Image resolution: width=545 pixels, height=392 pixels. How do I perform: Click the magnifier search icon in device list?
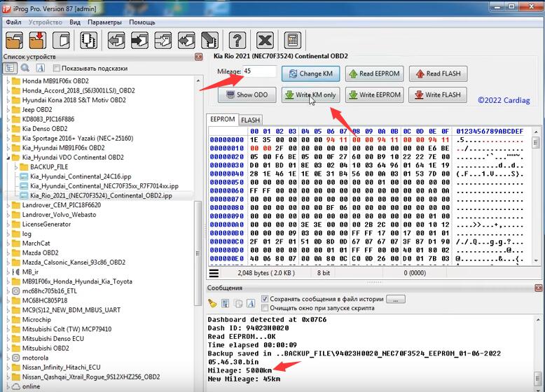[x=25, y=68]
